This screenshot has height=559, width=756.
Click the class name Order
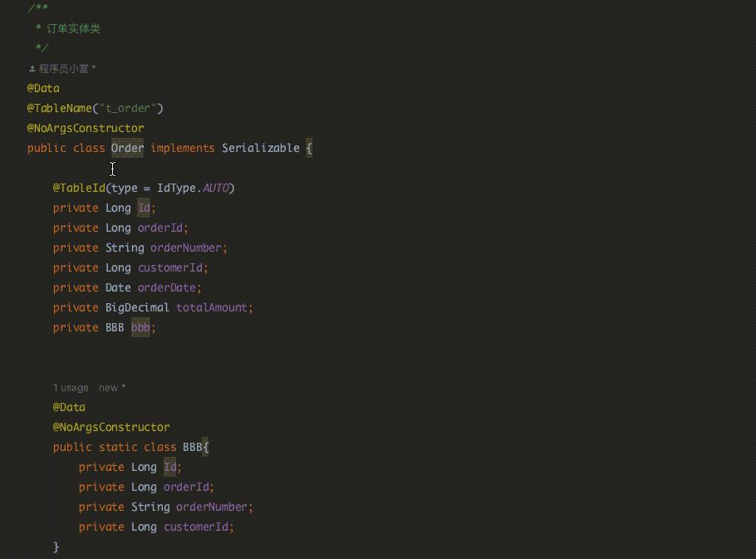[127, 148]
